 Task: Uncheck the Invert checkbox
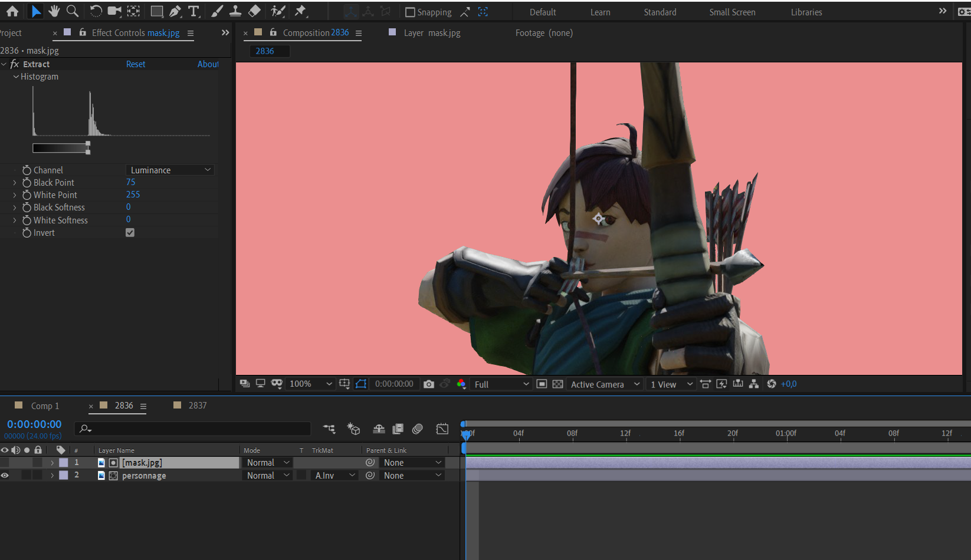tap(130, 233)
